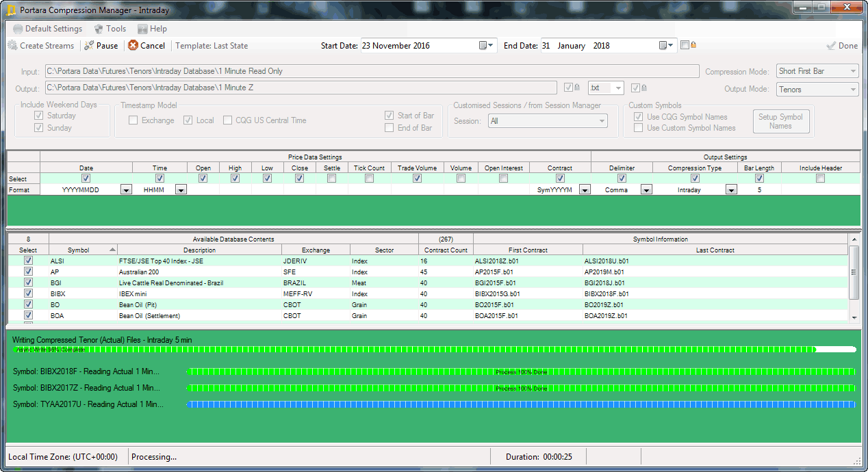
Task: Toggle Use CQG Symbol Names checkbox
Action: tap(638, 117)
